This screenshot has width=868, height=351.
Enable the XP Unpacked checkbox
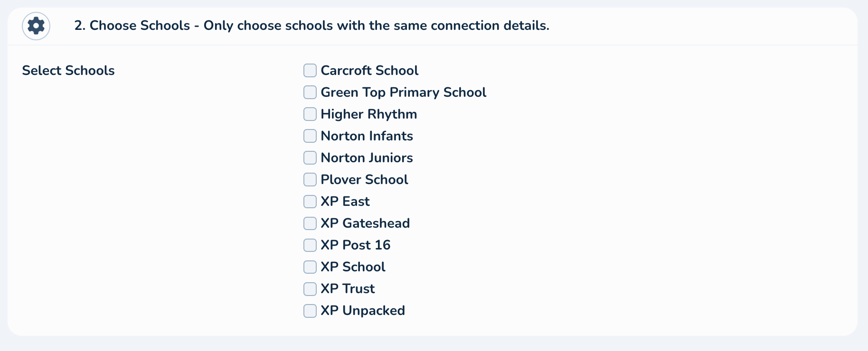coord(310,311)
